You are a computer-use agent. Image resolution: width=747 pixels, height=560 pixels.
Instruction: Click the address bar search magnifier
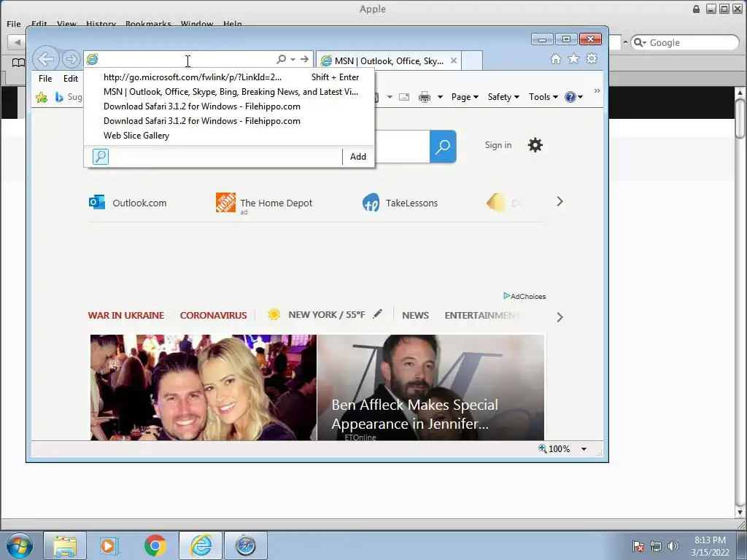[x=281, y=59]
